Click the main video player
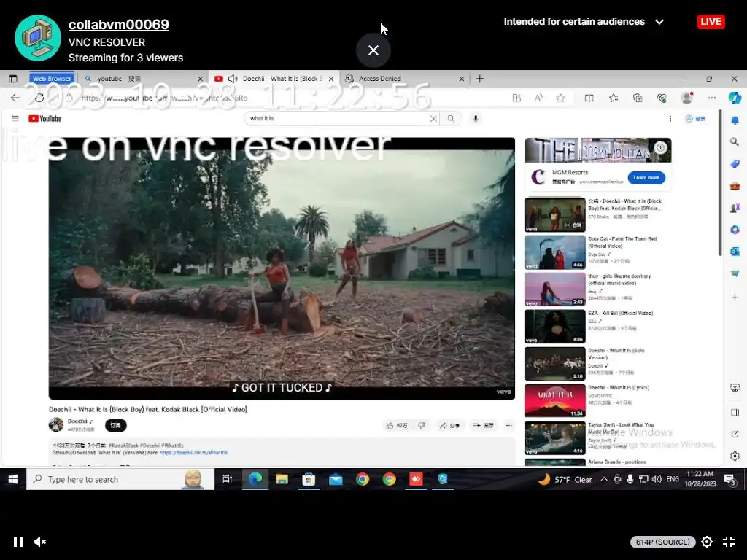This screenshot has width=747, height=560. pos(282,268)
